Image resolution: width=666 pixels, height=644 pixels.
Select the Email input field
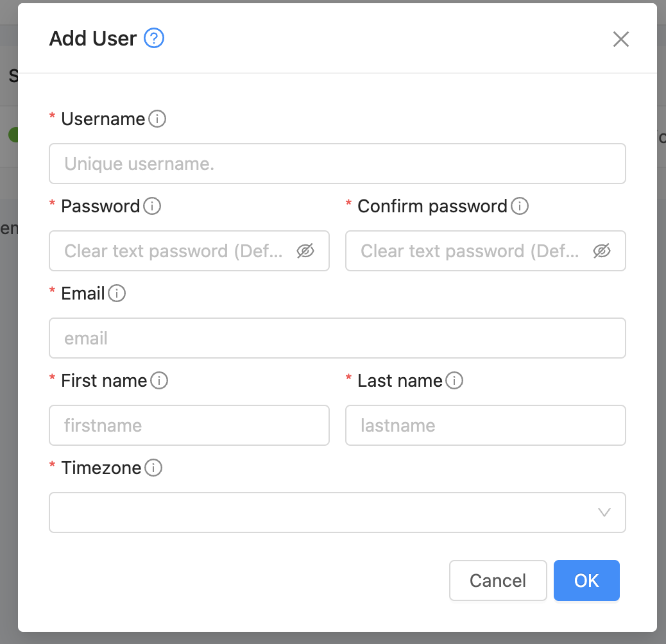(337, 338)
